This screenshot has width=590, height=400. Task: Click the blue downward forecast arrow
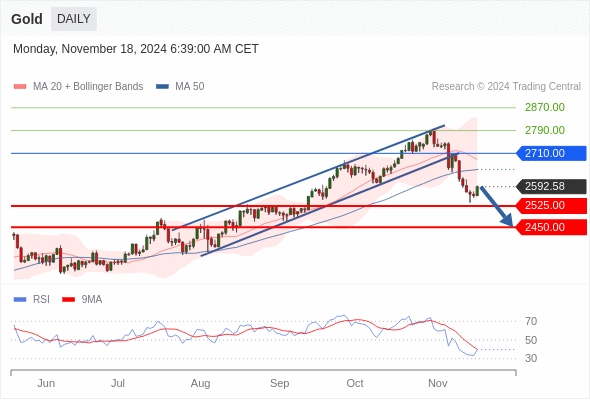pos(497,206)
